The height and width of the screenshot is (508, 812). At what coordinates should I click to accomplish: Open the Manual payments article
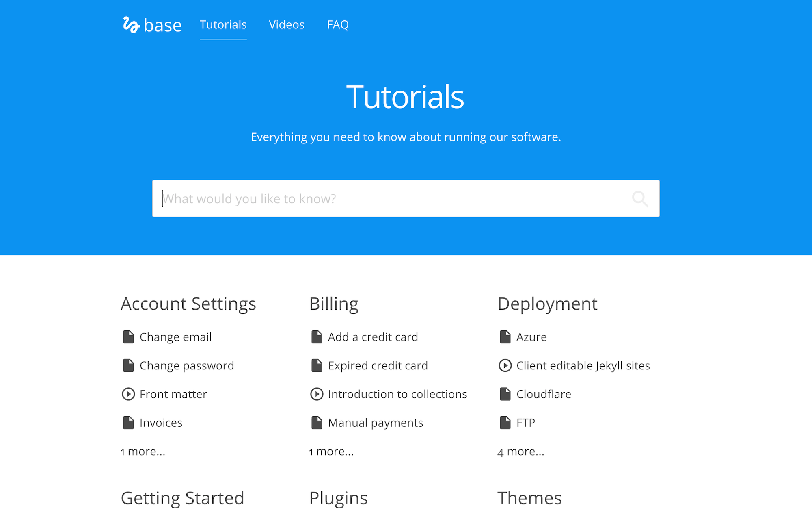coord(376,423)
